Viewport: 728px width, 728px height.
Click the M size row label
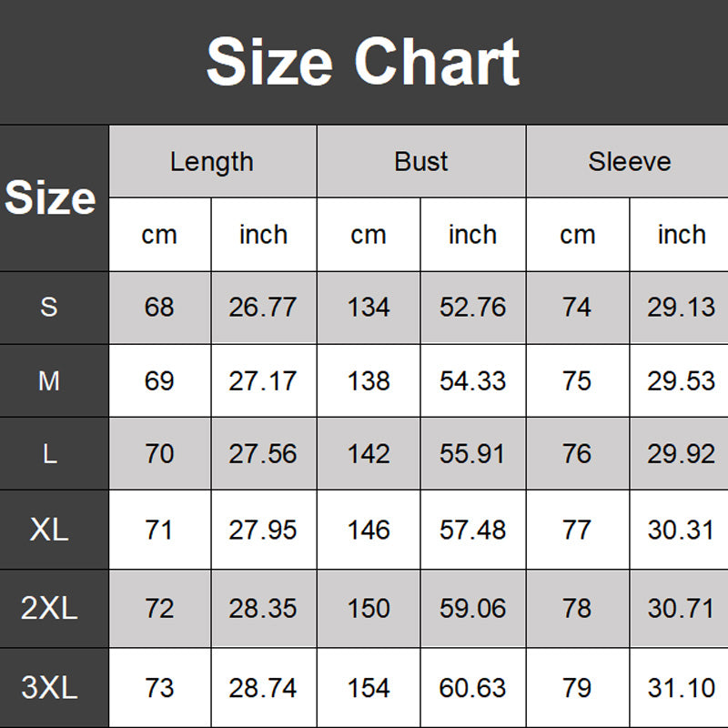point(49,380)
